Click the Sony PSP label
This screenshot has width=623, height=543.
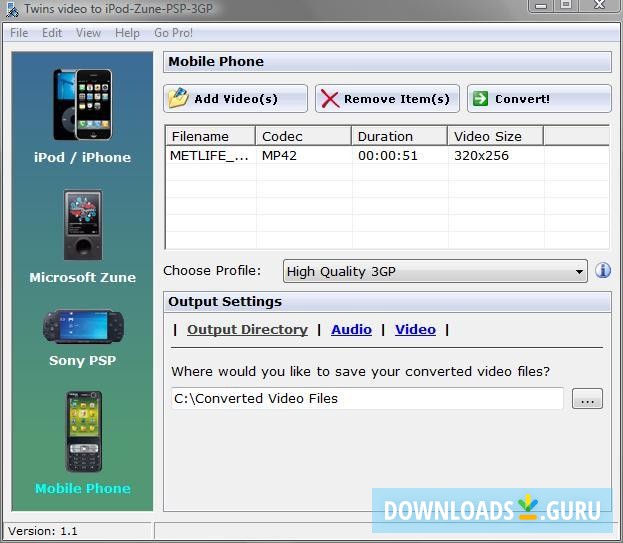tap(83, 361)
